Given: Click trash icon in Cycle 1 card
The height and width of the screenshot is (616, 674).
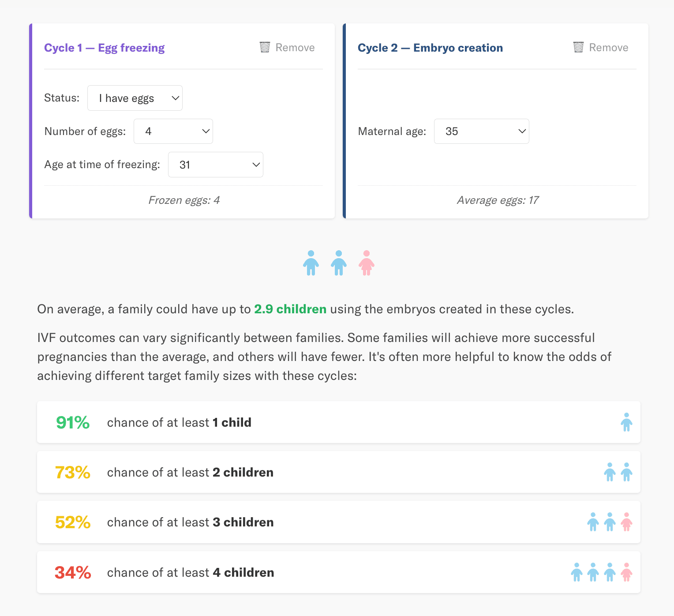Looking at the screenshot, I should coord(265,47).
